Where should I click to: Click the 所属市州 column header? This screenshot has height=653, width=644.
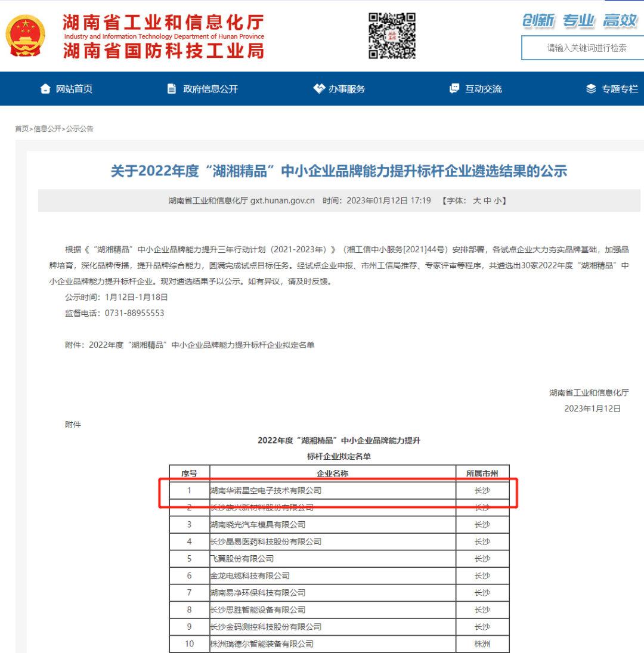pyautogui.click(x=482, y=473)
